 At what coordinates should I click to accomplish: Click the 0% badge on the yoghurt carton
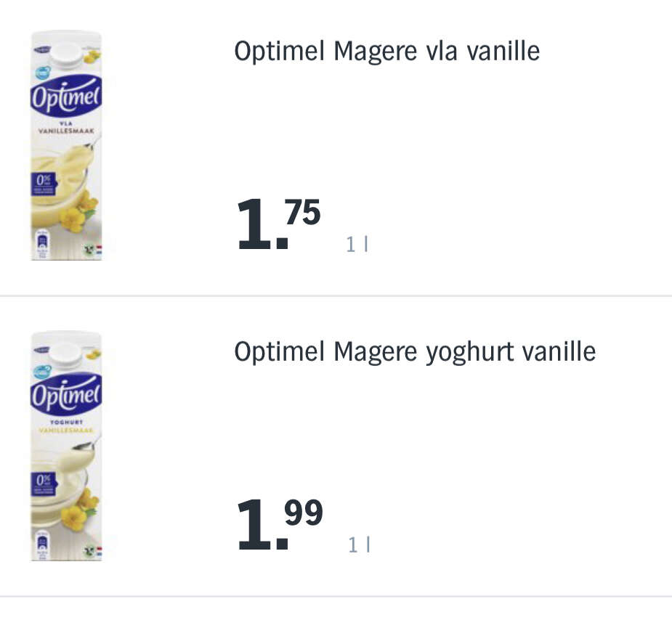[44, 484]
